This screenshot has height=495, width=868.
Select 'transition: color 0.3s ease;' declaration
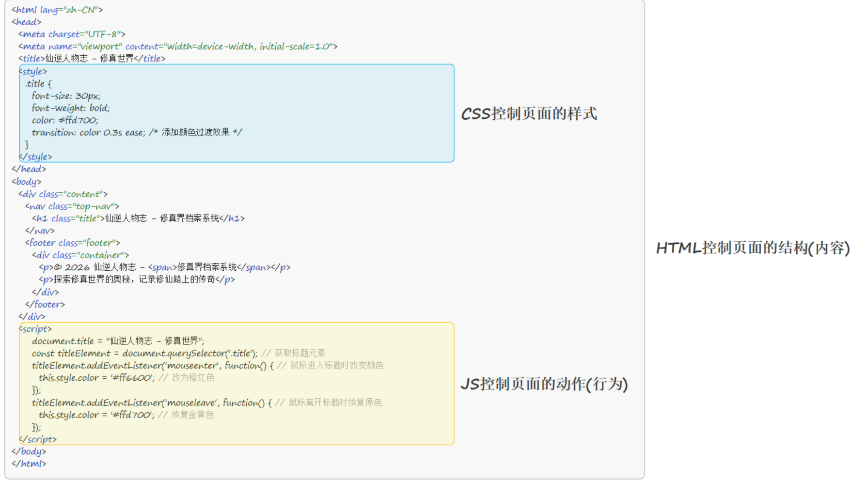88,132
